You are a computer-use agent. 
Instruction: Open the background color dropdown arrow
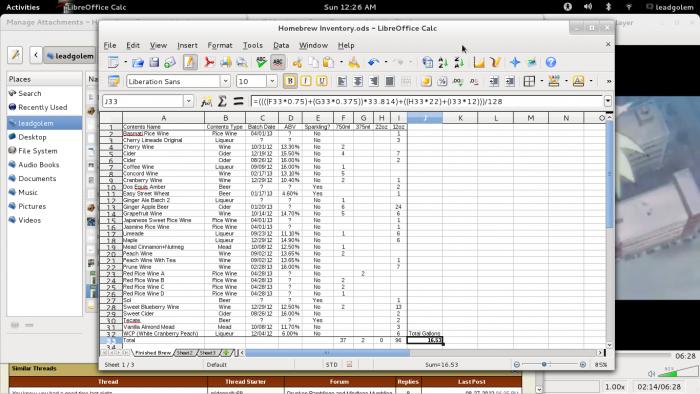(566, 81)
